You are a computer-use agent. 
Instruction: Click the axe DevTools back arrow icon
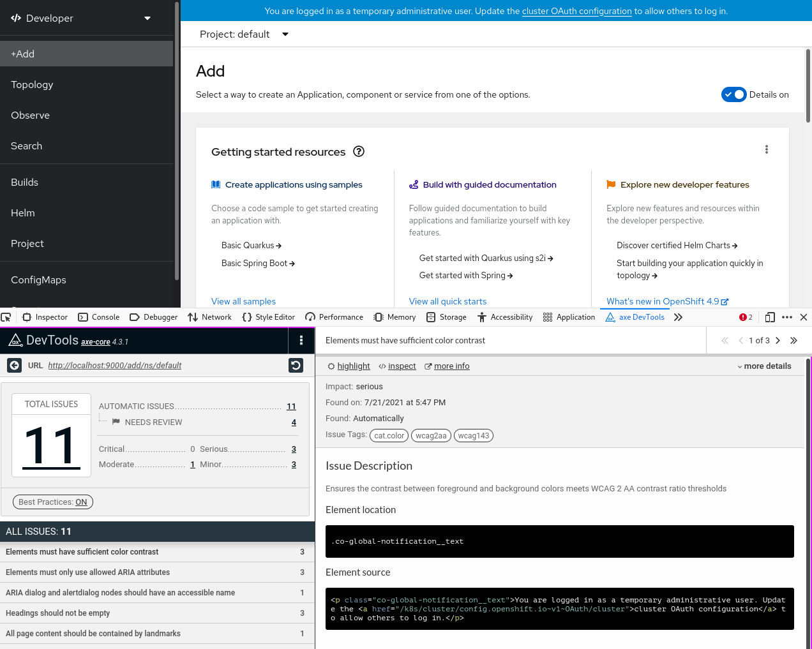coord(14,365)
